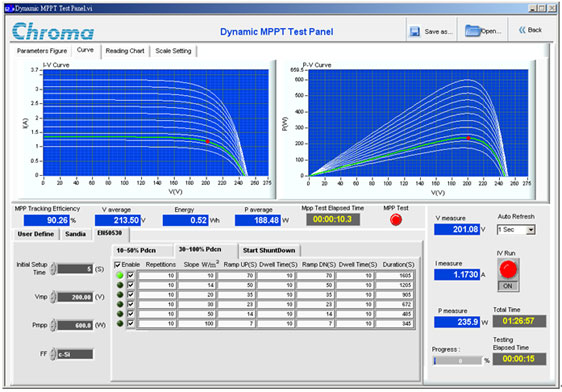Click the round red IV Run button
The width and height of the screenshot is (562, 392).
pyautogui.click(x=508, y=269)
